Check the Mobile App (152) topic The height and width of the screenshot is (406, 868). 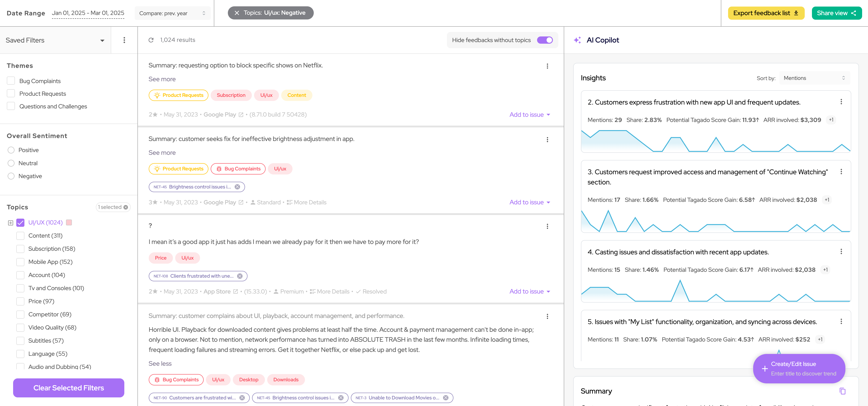coord(20,262)
